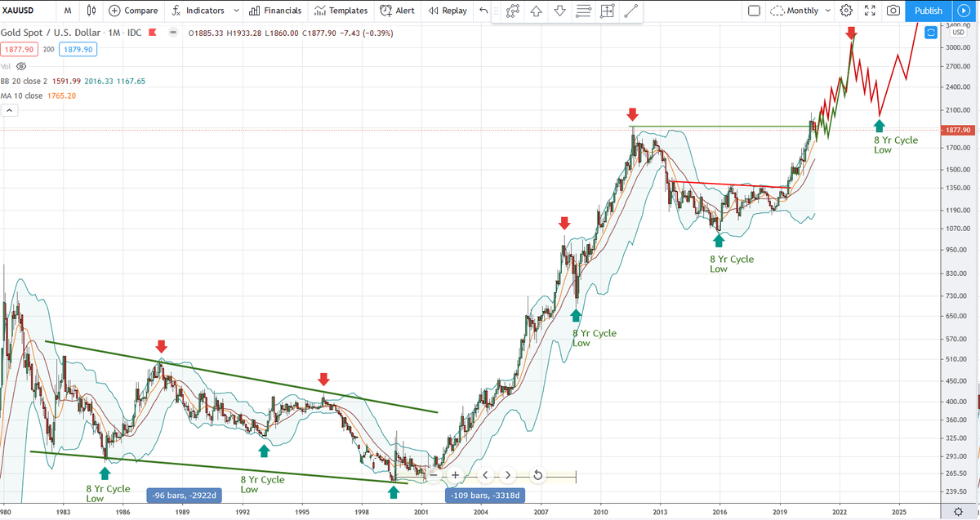This screenshot has width=980, height=520.
Task: Click the -96 bars, -2922d measurement label
Action: 184,495
